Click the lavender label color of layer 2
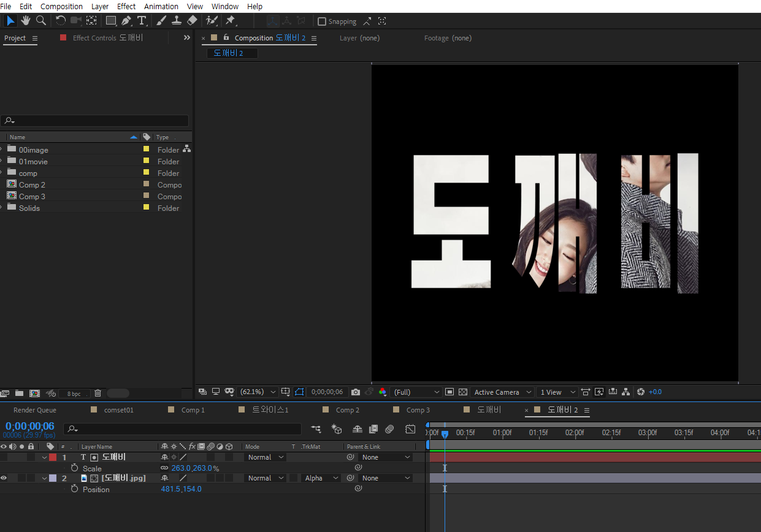Viewport: 761px width, 532px height. [53, 478]
